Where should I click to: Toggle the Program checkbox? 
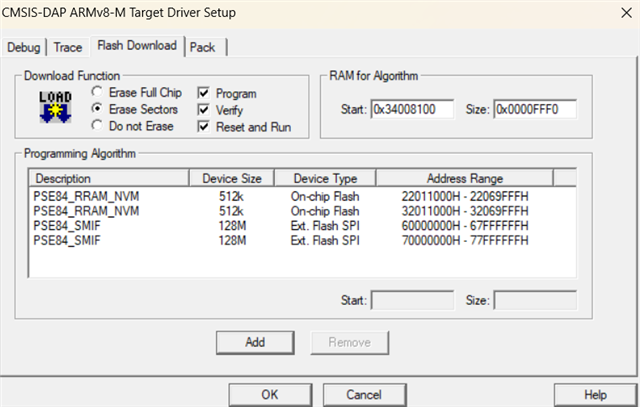pos(205,92)
